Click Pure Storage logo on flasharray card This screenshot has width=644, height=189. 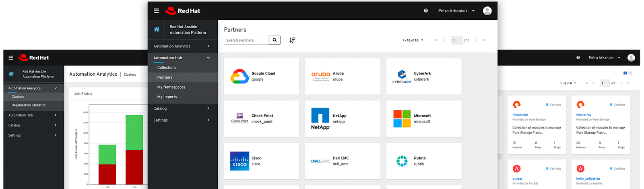pyautogui.click(x=580, y=105)
